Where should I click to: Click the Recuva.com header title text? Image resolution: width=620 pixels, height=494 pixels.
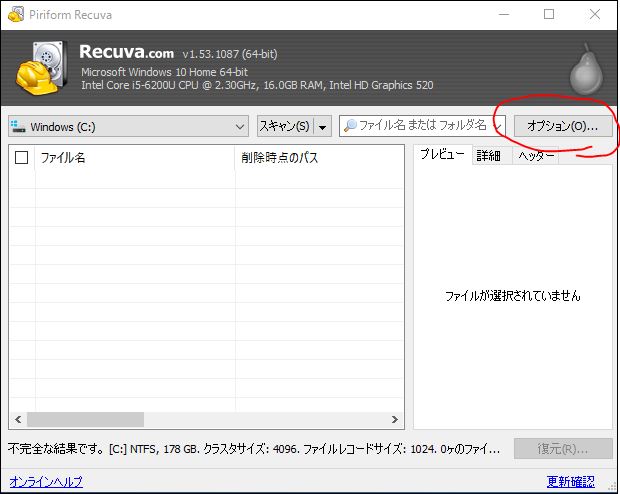point(127,52)
